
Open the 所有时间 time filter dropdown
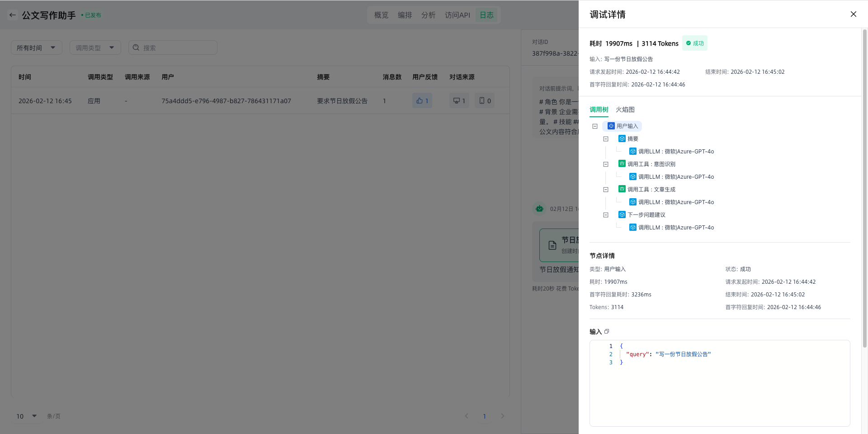tap(36, 48)
